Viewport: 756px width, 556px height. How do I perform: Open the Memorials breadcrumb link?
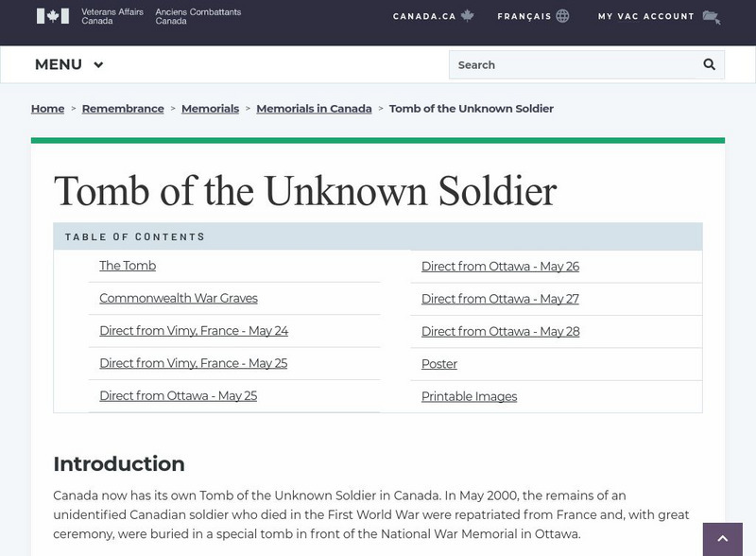211,109
